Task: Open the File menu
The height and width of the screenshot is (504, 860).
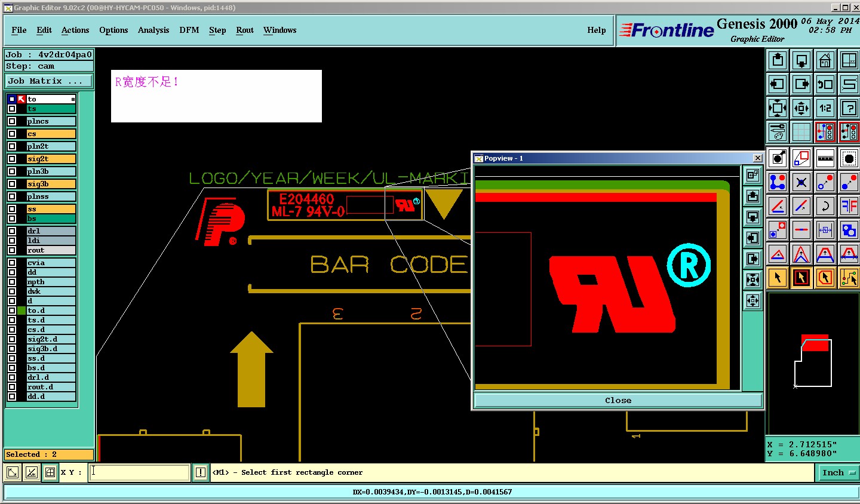Action: pyautogui.click(x=19, y=30)
